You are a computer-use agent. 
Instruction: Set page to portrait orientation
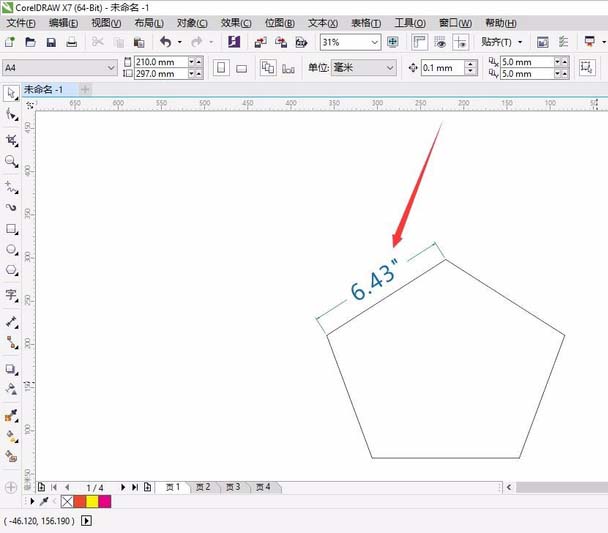point(221,68)
